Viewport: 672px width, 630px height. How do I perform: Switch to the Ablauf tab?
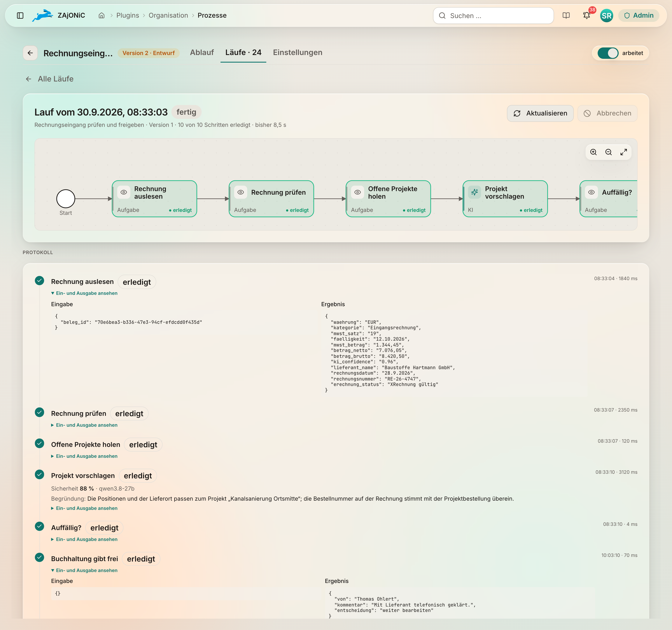tap(202, 53)
